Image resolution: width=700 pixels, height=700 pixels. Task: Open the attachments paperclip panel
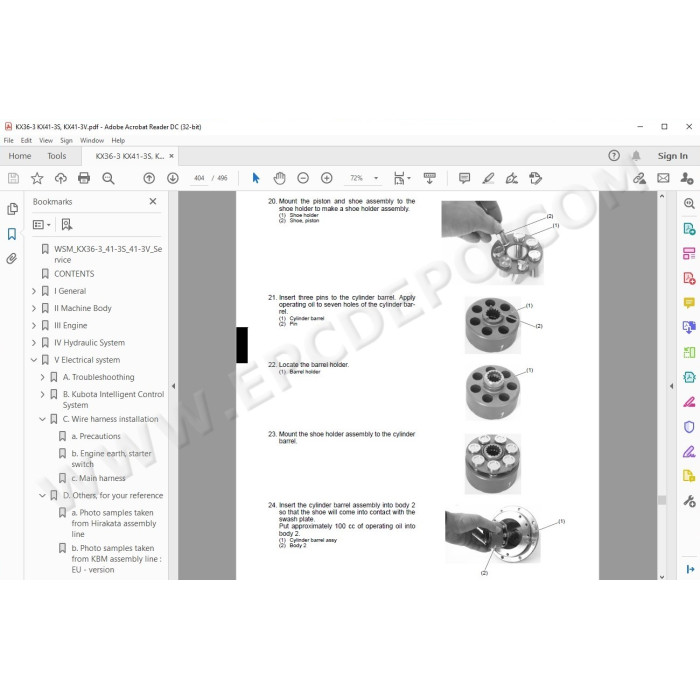[x=12, y=258]
